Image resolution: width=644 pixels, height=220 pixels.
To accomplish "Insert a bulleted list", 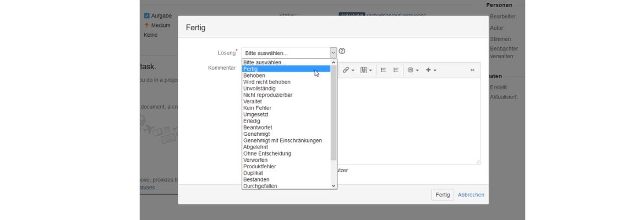I will (384, 70).
